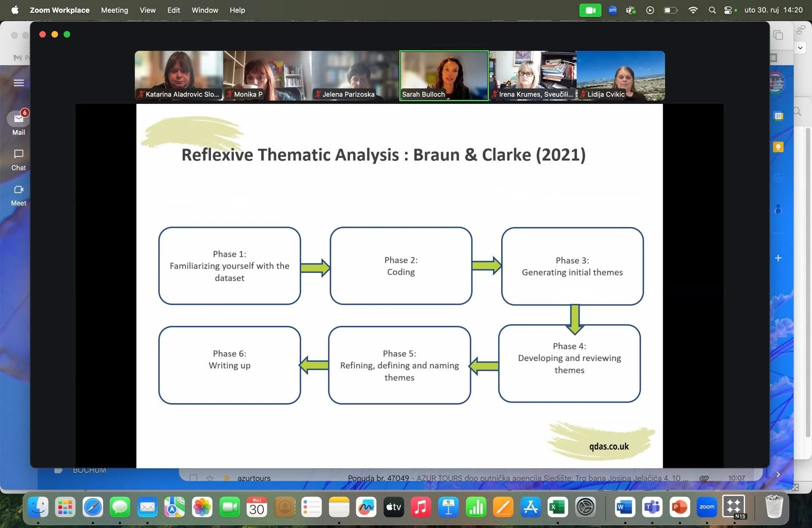Open Google Contacts side panel icon
812x528 pixels.
tap(778, 209)
